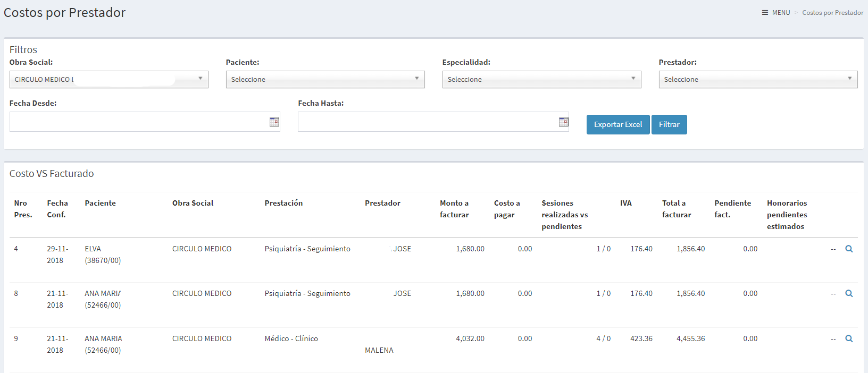Click Médico - Clínico prestación cell

click(x=291, y=338)
